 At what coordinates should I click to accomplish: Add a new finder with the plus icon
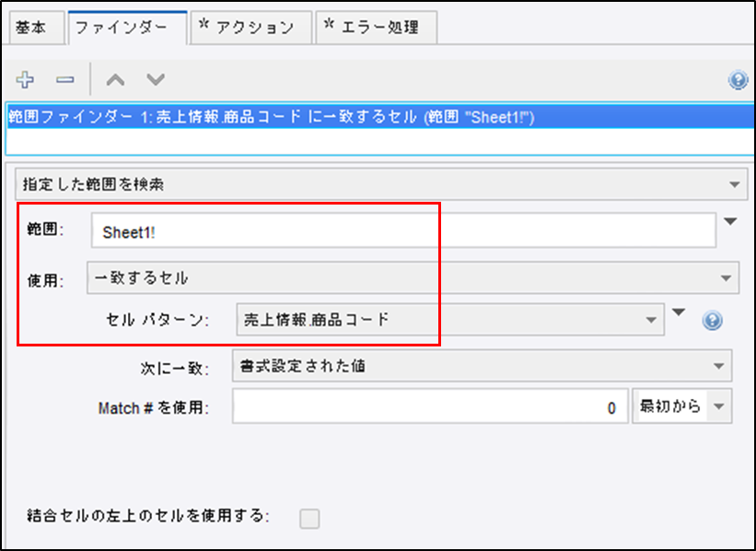coord(25,79)
